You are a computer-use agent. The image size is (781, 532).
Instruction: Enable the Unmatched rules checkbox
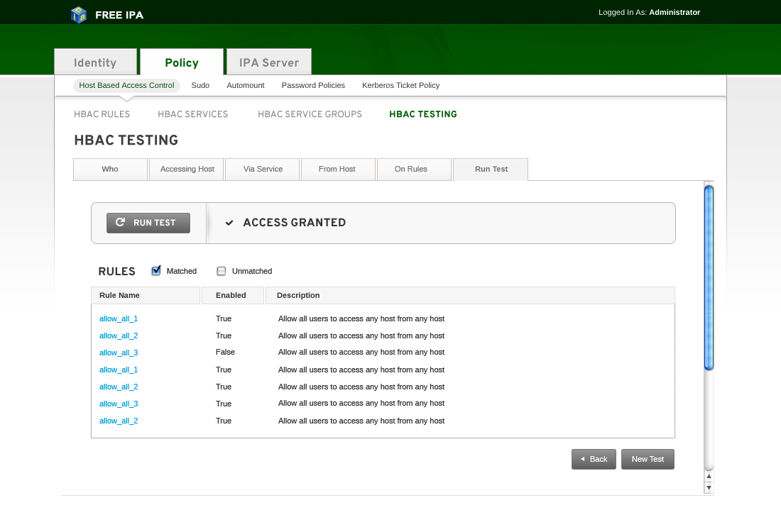point(222,271)
